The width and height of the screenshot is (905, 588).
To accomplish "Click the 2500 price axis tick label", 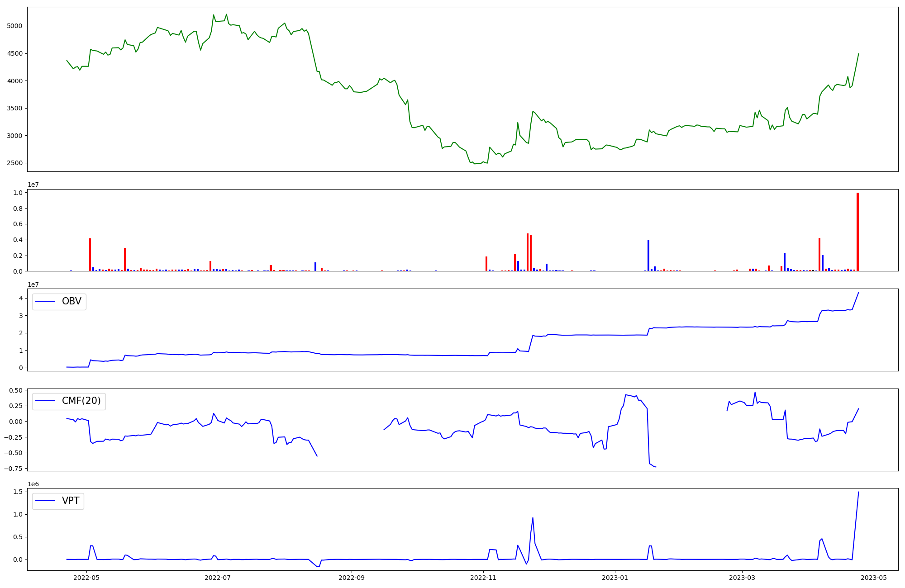I will tap(14, 163).
